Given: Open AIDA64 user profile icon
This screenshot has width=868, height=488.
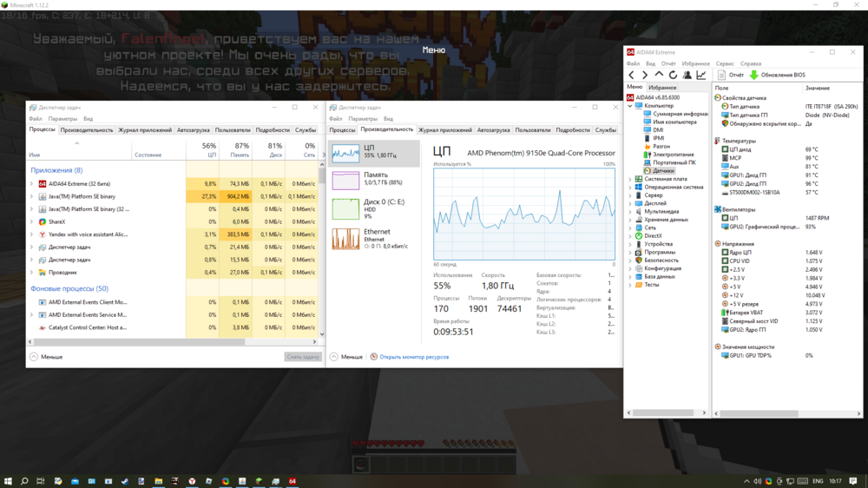Looking at the screenshot, I should coord(687,75).
